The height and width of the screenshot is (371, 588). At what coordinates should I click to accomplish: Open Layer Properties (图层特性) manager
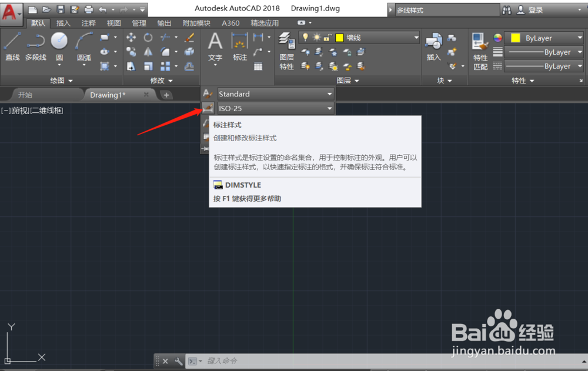286,51
